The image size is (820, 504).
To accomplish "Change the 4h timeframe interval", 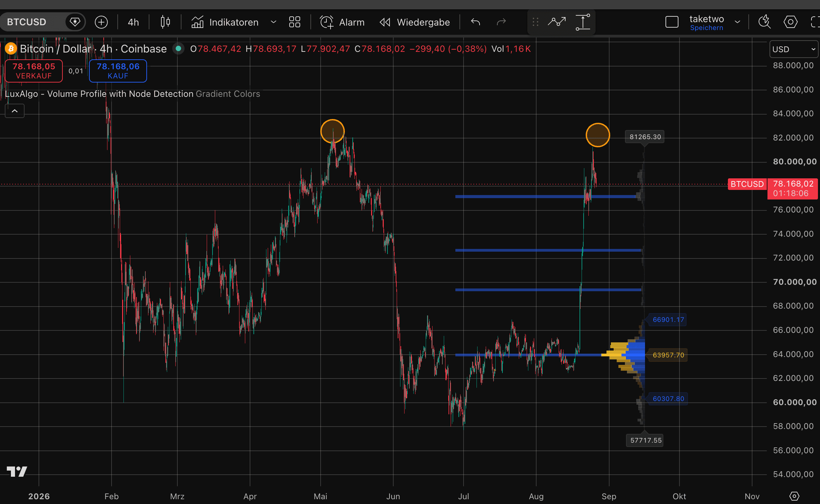I will click(x=133, y=22).
